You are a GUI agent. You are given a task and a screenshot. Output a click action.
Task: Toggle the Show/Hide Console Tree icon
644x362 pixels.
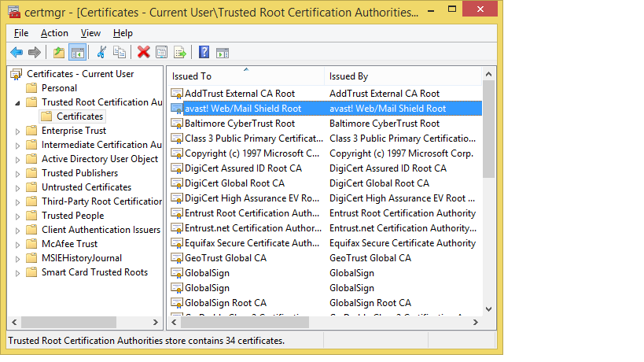(78, 52)
